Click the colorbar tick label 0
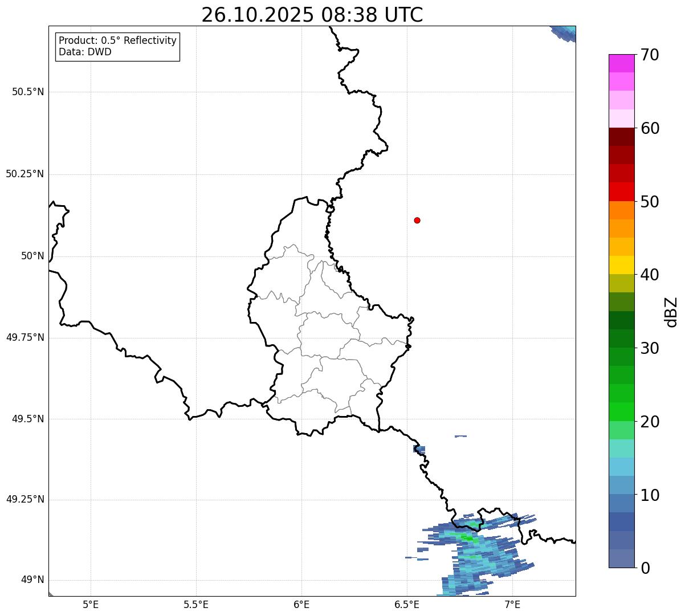 [645, 568]
